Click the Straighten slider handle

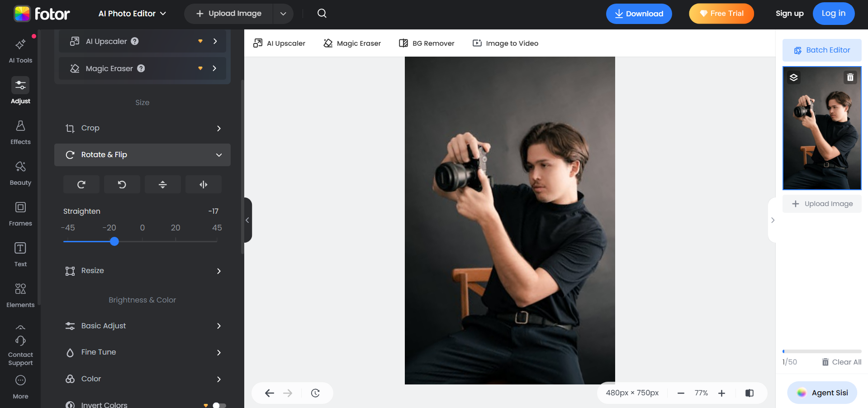114,241
